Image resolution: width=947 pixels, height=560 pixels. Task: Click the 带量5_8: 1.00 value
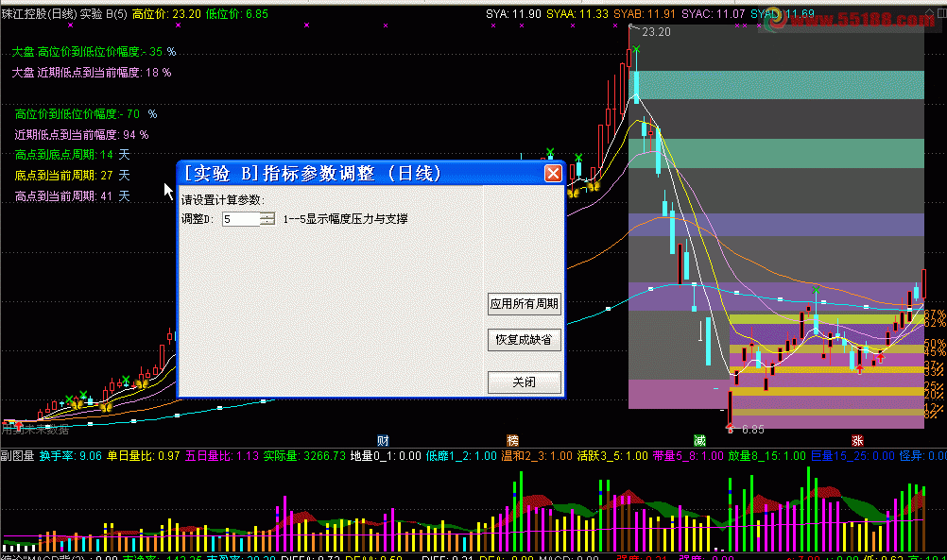(688, 456)
